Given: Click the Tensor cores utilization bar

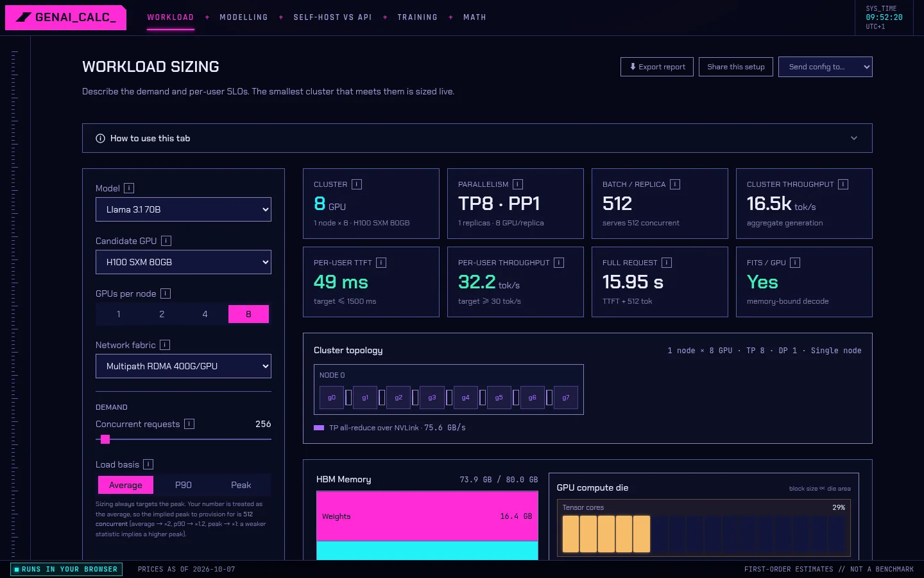Looking at the screenshot, I should (704, 534).
